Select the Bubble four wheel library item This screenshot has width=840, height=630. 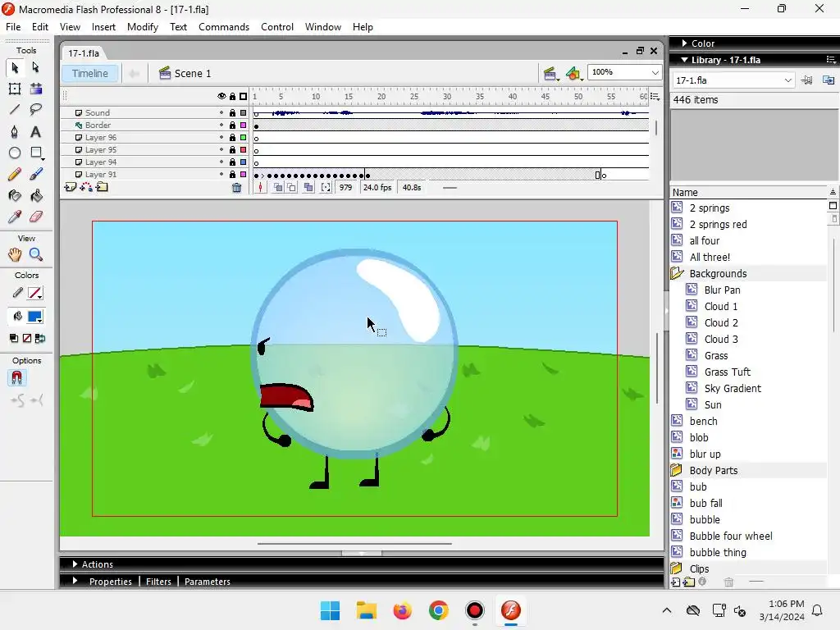pyautogui.click(x=731, y=536)
